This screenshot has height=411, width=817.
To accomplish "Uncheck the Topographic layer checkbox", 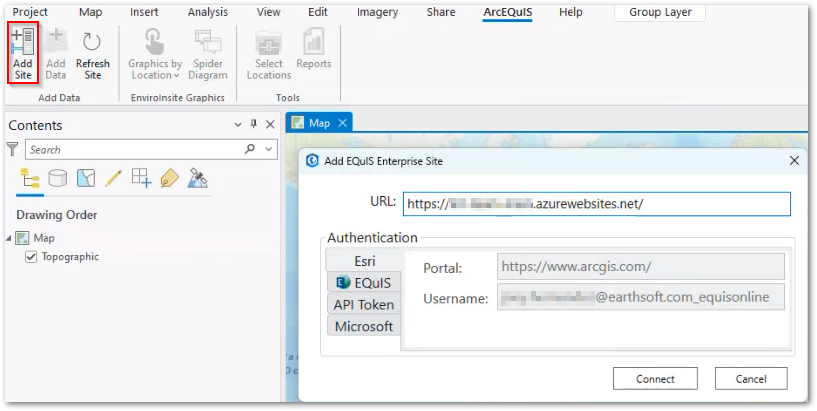I will (x=31, y=257).
